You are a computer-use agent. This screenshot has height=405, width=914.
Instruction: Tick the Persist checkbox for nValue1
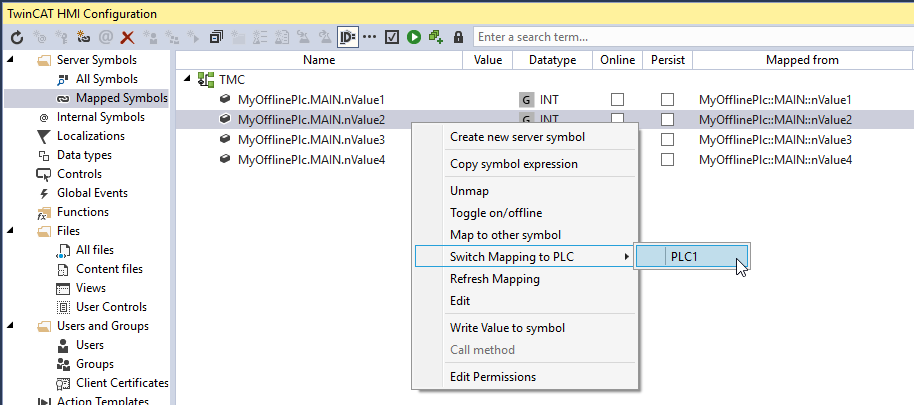coord(667,100)
